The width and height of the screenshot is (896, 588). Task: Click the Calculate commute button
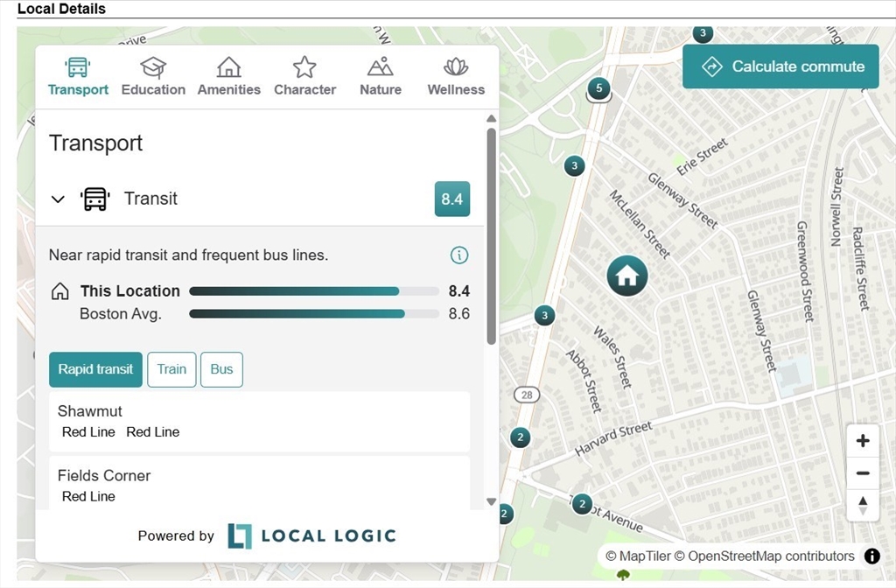tap(780, 66)
